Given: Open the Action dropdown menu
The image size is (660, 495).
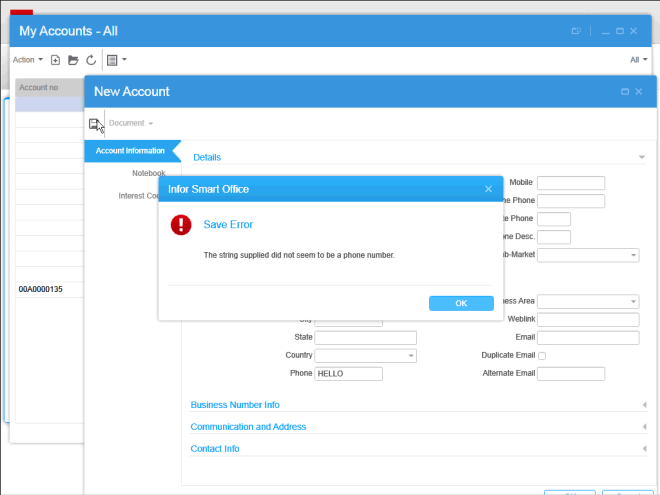Looking at the screenshot, I should coord(27,60).
